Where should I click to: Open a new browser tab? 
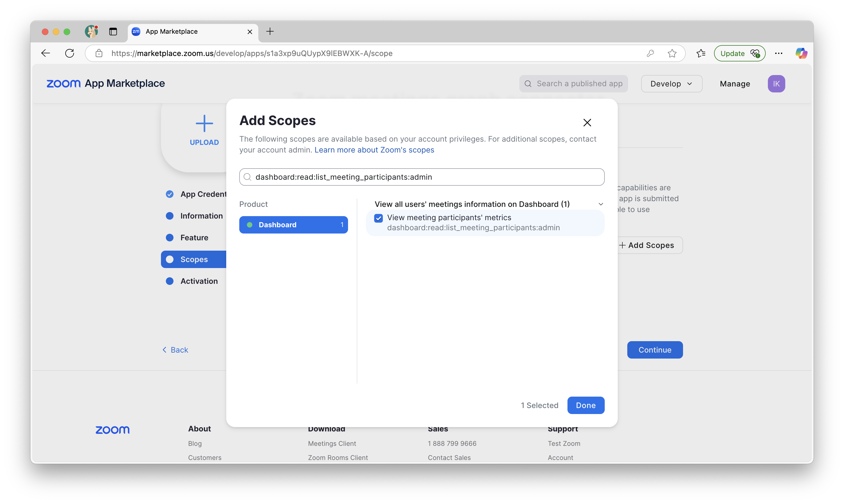[270, 32]
